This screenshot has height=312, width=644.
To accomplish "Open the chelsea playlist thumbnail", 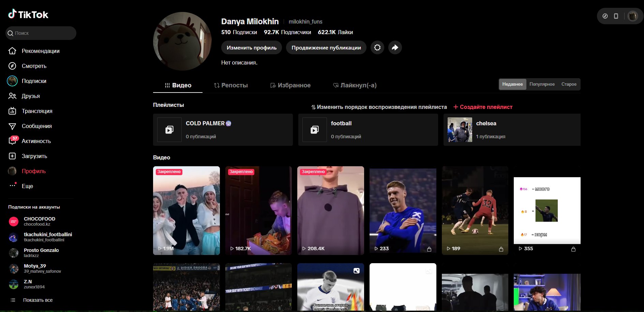I will [460, 130].
